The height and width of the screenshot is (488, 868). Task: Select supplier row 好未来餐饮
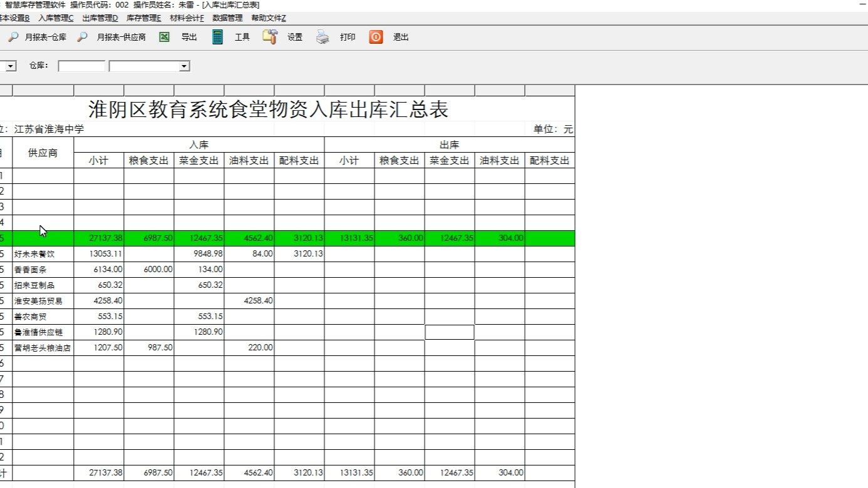(x=34, y=254)
